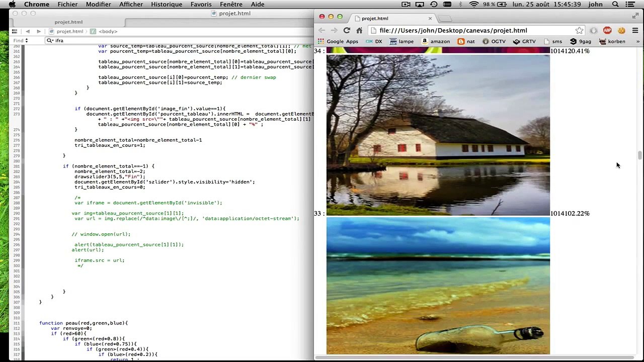Open the Historique menu
This screenshot has width=644, height=362.
(167, 5)
